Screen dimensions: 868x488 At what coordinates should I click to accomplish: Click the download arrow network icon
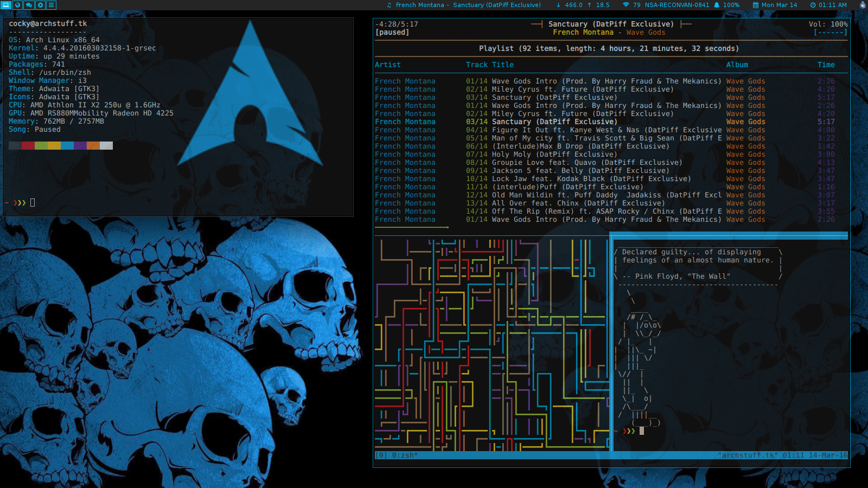click(x=558, y=5)
